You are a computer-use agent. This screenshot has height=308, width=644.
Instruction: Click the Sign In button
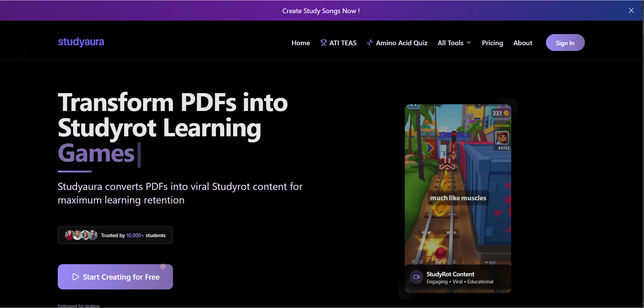[565, 43]
